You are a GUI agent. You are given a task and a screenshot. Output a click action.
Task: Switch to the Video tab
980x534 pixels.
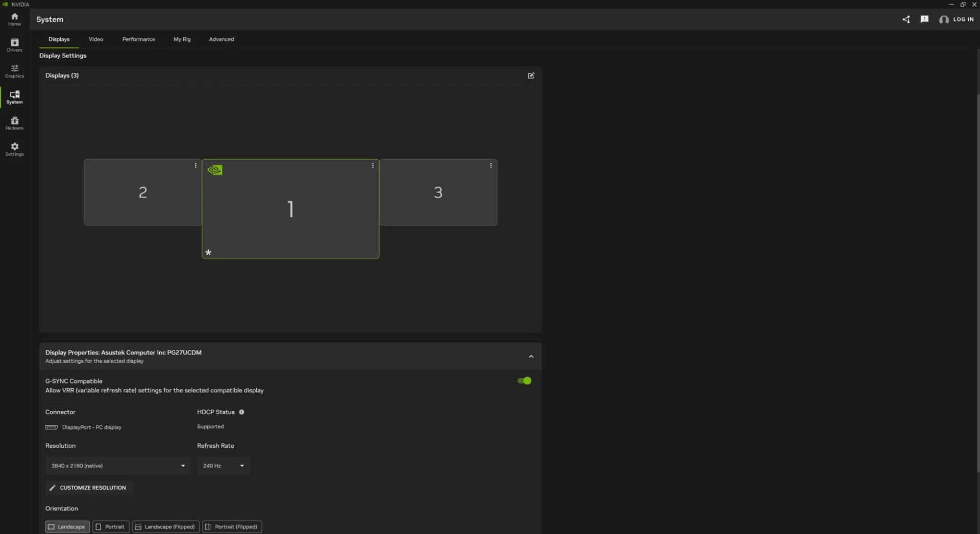96,39
